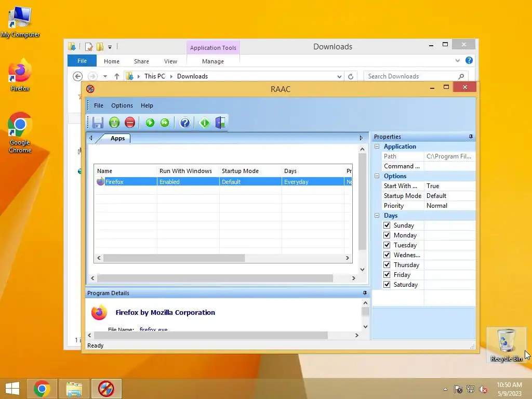Click the network tray icon
The image size is (532, 399).
coord(471,389)
